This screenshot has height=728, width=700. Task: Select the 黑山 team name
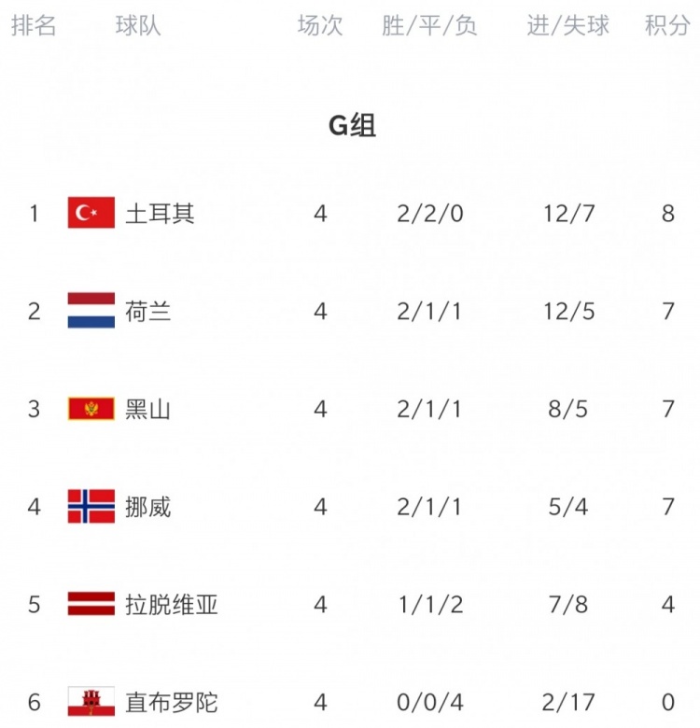coord(148,409)
